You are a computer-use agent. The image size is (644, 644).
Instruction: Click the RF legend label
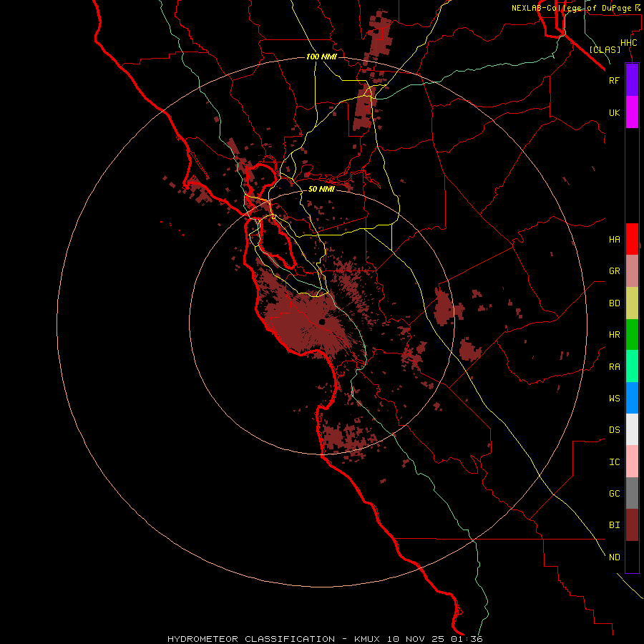[614, 80]
